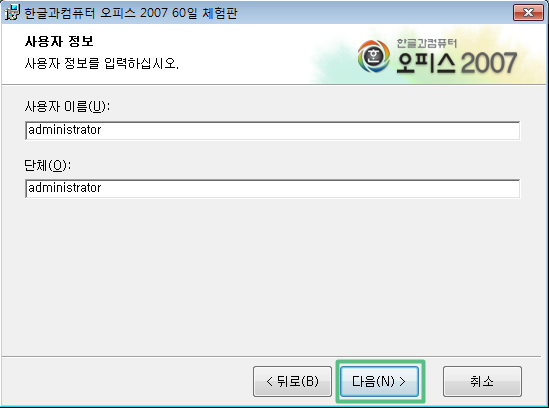Viewport: 549px width, 408px height.
Task: Close the installer window with the X button
Action: click(x=528, y=13)
